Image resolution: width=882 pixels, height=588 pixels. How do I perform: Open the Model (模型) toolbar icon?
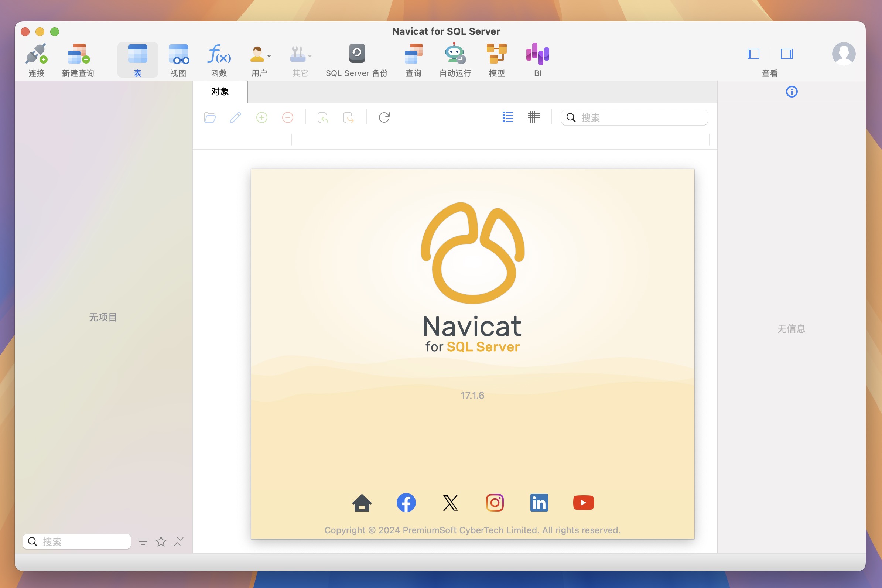497,54
